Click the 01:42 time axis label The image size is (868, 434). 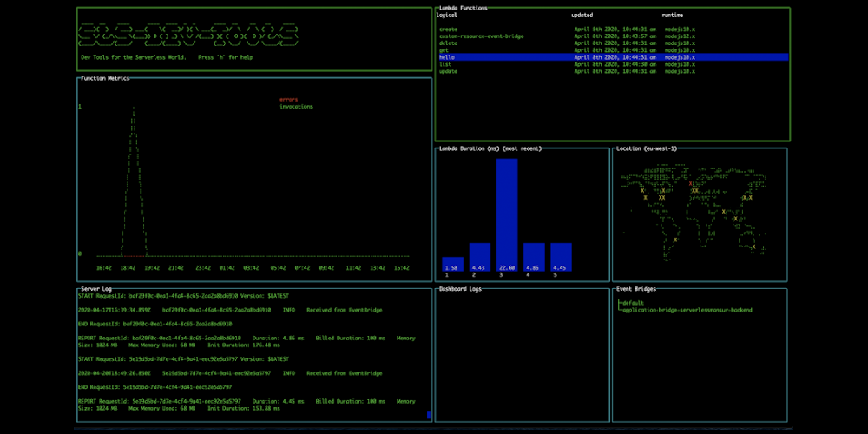point(227,268)
